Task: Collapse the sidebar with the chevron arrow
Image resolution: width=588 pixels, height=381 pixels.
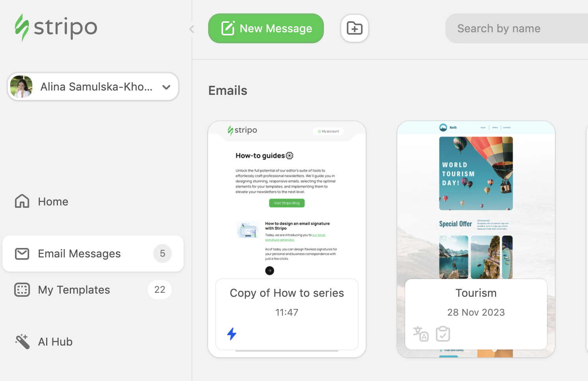Action: pyautogui.click(x=192, y=29)
